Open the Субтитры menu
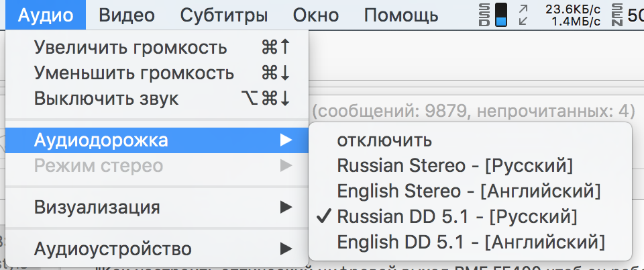 (224, 15)
